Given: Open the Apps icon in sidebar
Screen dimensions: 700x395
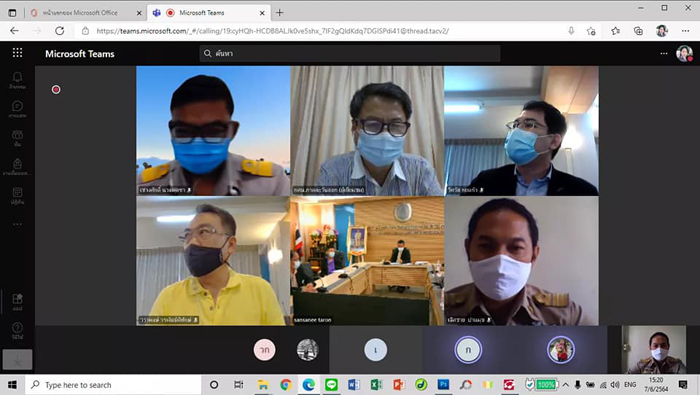Looking at the screenshot, I should click(17, 302).
